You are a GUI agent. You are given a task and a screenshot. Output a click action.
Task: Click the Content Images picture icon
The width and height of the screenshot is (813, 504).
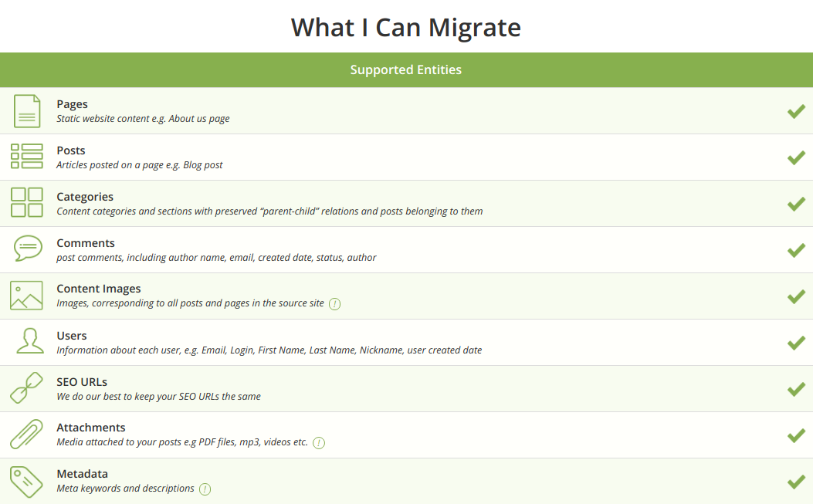coord(26,296)
